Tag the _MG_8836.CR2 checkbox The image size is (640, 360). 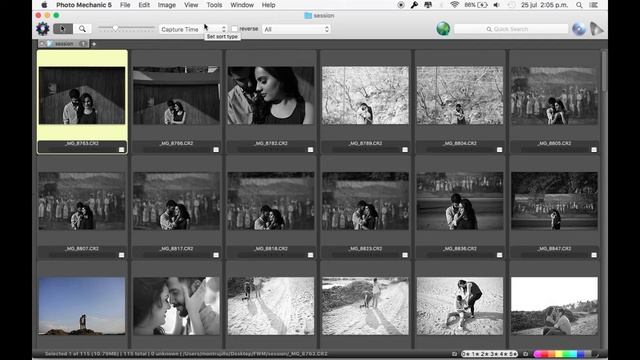[499, 255]
